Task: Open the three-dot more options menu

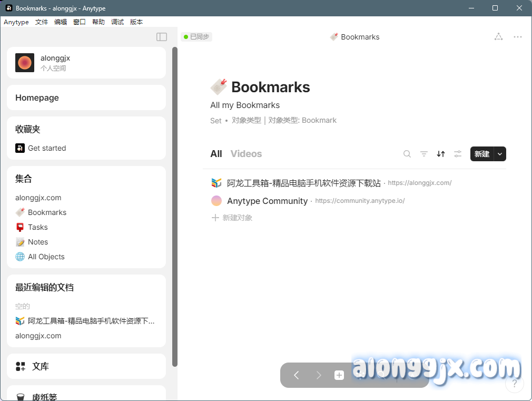Action: pyautogui.click(x=518, y=37)
